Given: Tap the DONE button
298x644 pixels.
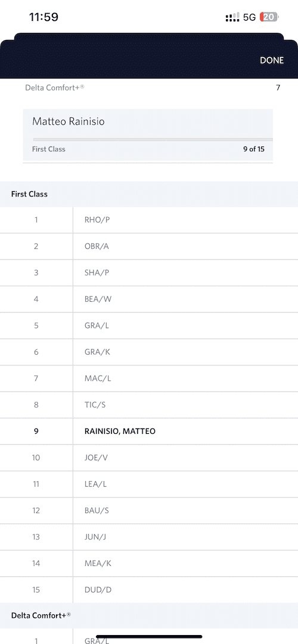Looking at the screenshot, I should coord(272,60).
